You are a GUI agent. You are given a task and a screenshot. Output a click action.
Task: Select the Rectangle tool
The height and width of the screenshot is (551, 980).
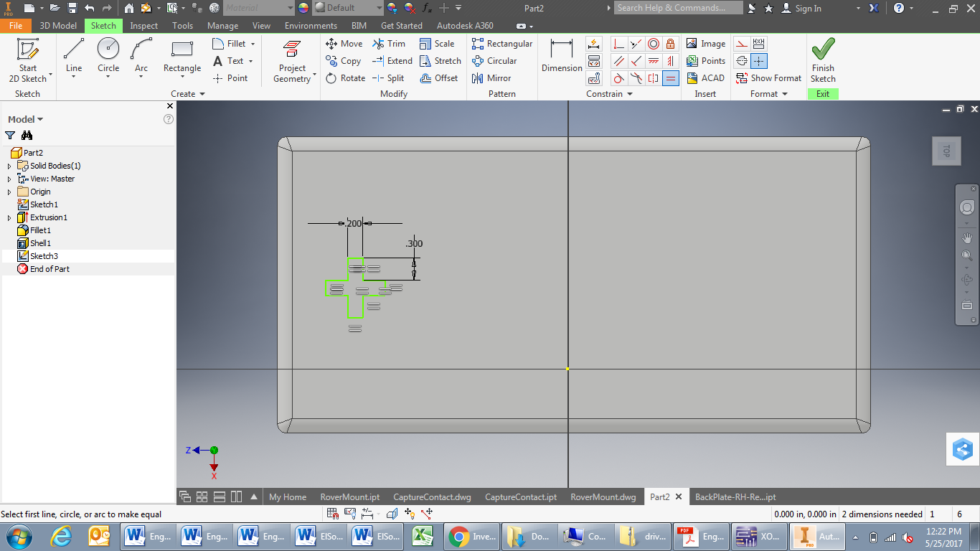[182, 58]
